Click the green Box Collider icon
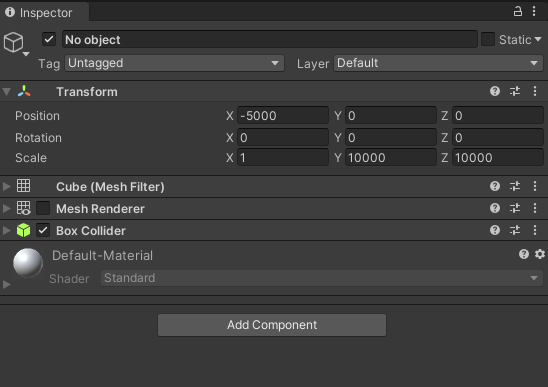The width and height of the screenshot is (548, 387). pyautogui.click(x=23, y=230)
